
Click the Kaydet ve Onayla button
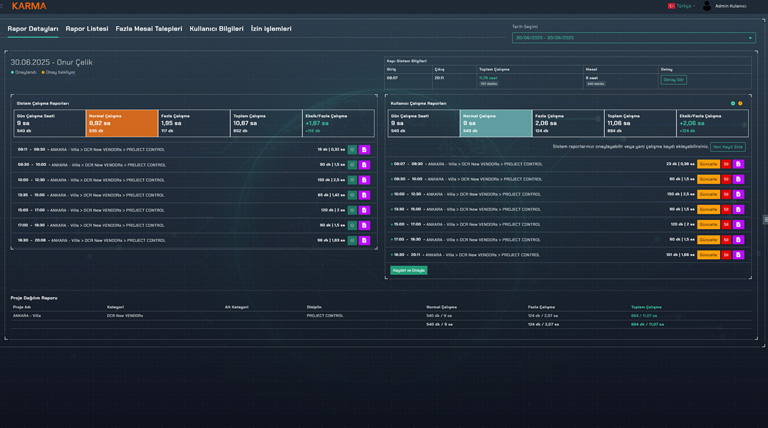[x=409, y=270]
